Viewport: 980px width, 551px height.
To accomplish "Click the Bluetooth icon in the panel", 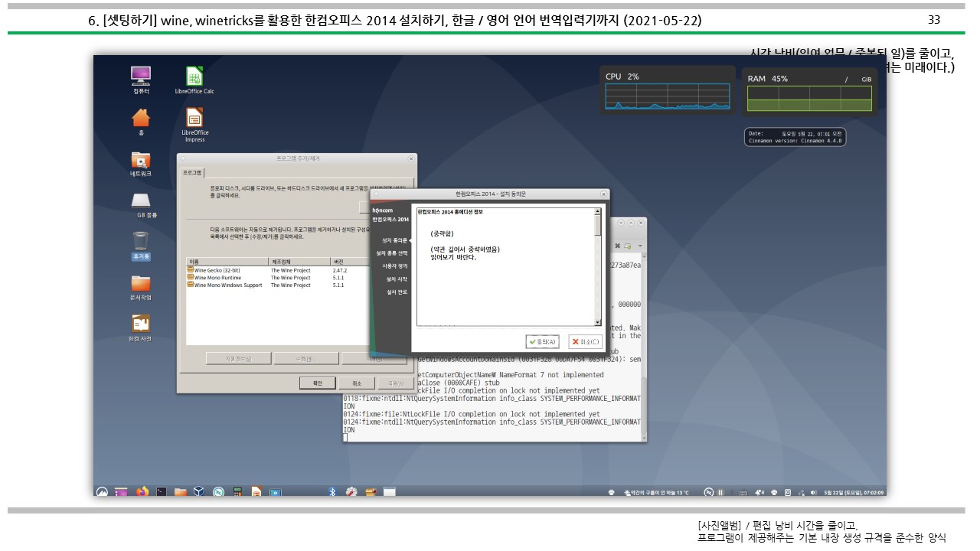I will click(x=332, y=491).
